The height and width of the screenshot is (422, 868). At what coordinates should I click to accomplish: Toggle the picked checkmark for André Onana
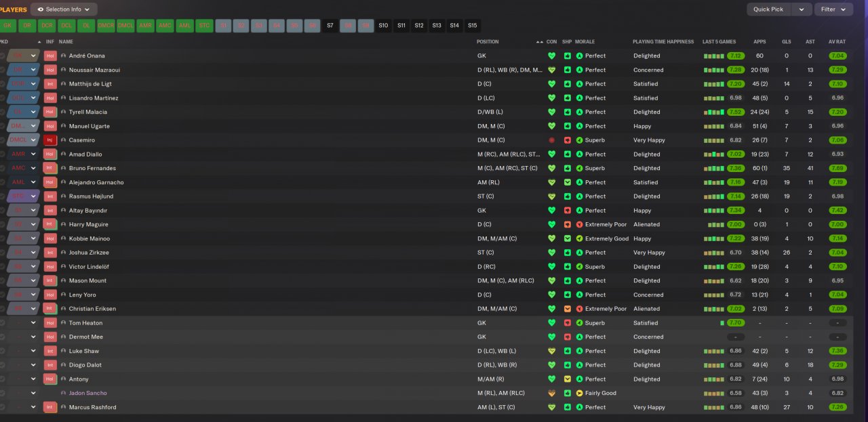2,56
